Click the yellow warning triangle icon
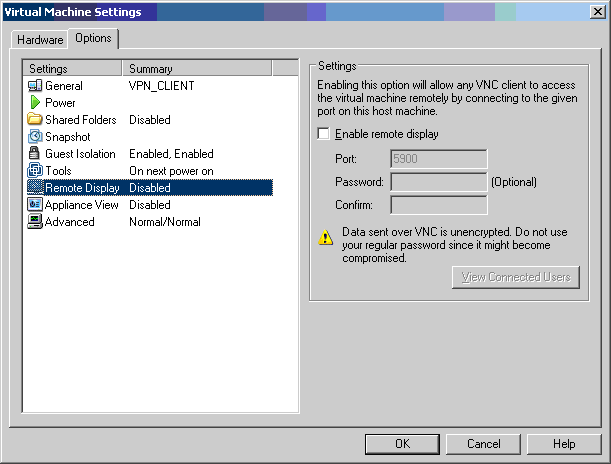Viewport: 611px width, 464px height. pos(325,237)
